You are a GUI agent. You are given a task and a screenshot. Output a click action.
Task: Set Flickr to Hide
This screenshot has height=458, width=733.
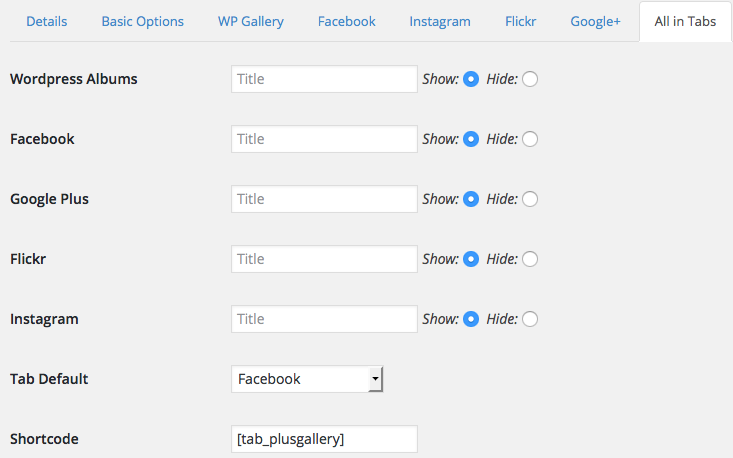530,259
